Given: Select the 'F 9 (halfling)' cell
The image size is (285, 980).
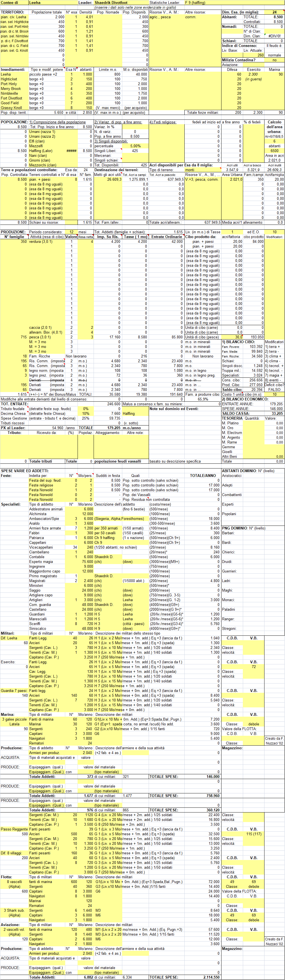Looking at the screenshot, I should point(195,3).
